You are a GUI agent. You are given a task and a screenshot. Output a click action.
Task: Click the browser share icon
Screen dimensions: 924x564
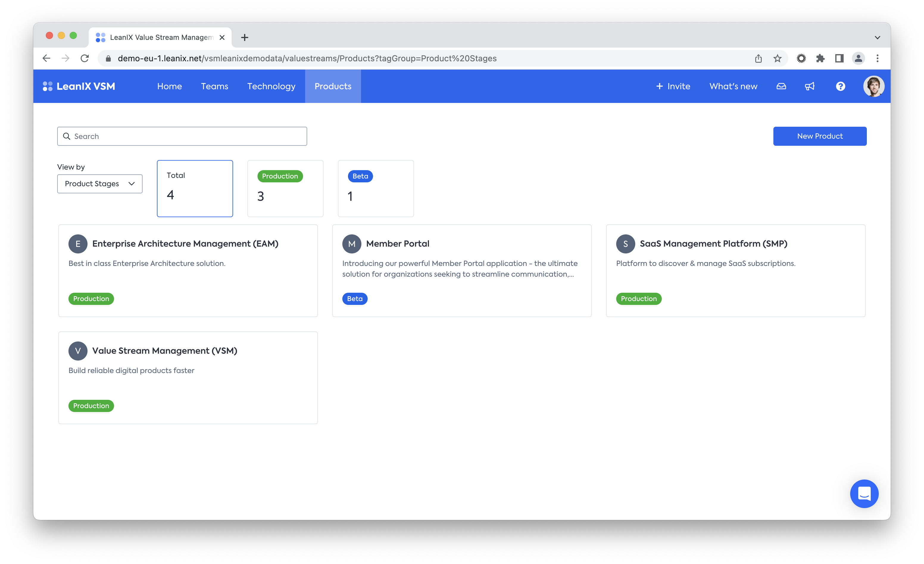point(758,59)
